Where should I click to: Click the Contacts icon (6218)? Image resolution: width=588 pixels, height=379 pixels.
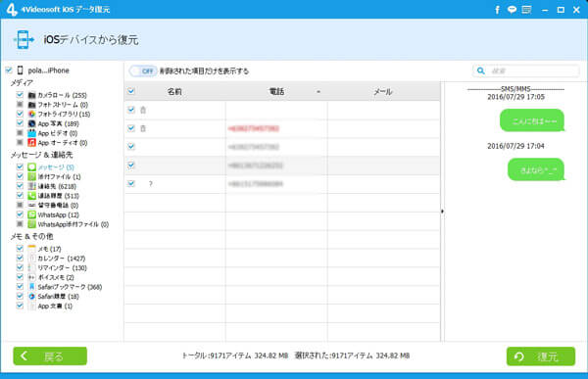pyautogui.click(x=32, y=186)
